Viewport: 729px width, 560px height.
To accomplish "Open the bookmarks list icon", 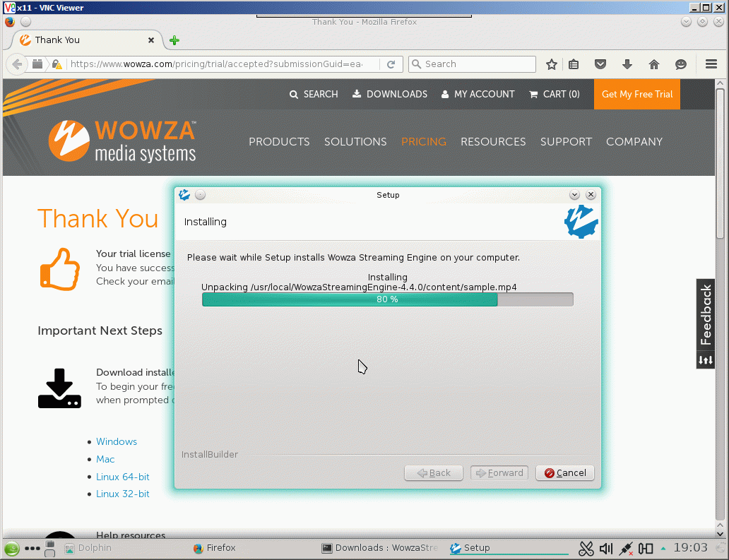I will pyautogui.click(x=574, y=64).
